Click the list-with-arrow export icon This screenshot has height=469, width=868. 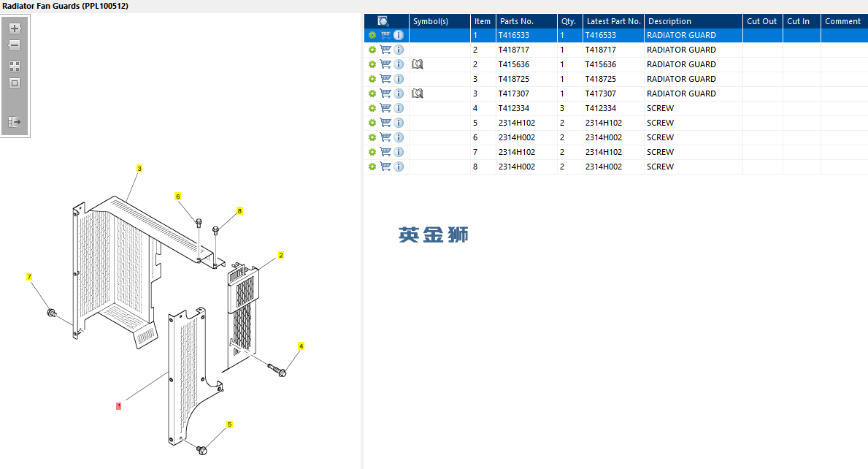click(15, 122)
